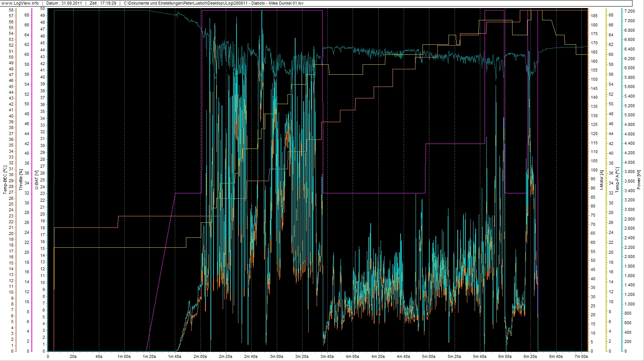Click the 7m 00s time axis marker
This screenshot has width=644, height=361.
[581, 356]
